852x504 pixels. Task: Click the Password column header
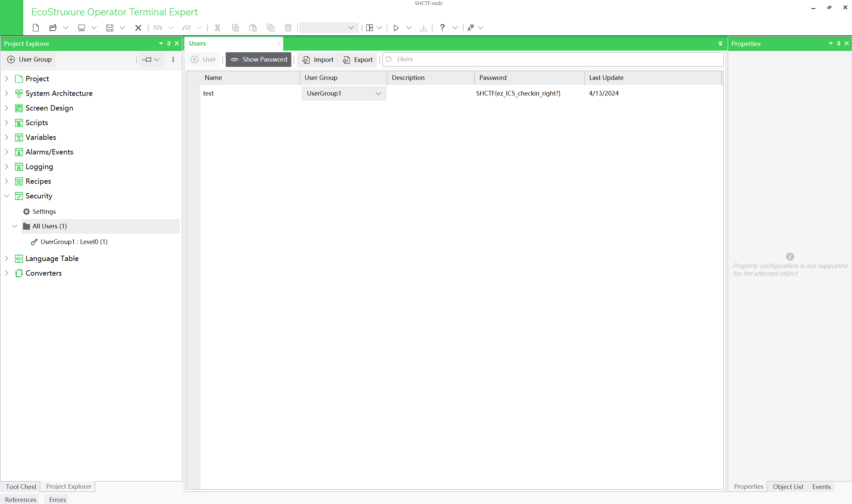529,78
